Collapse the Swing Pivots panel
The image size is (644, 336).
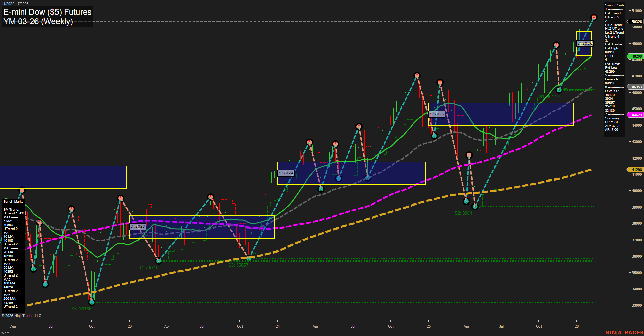coord(614,5)
